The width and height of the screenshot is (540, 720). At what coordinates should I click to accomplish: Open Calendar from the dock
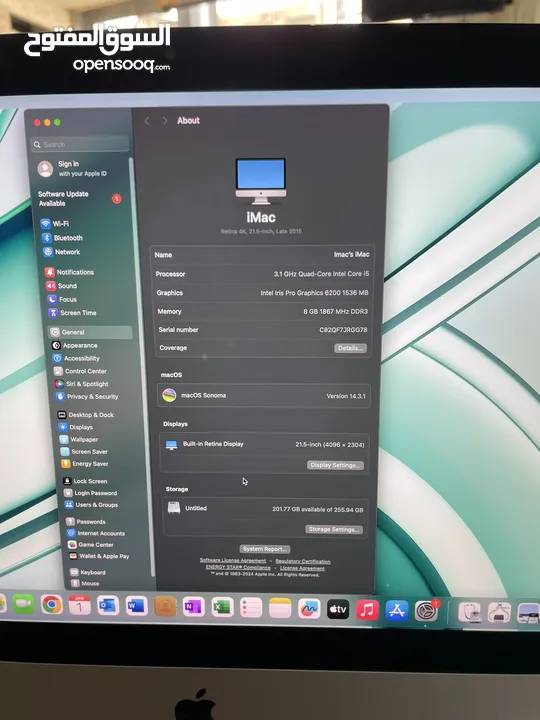tap(79, 605)
